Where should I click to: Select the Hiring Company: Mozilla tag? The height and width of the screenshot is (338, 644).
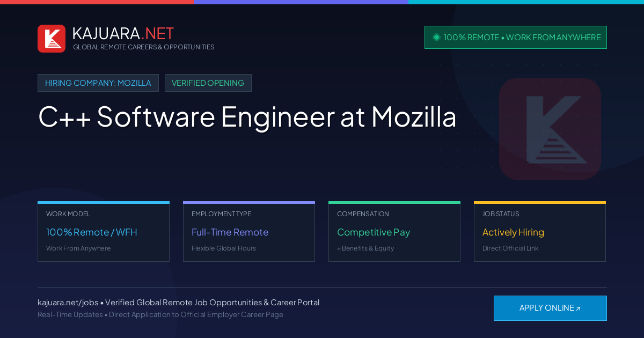[98, 83]
